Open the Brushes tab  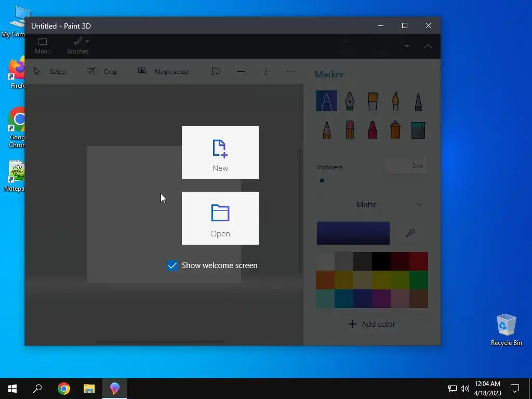78,46
